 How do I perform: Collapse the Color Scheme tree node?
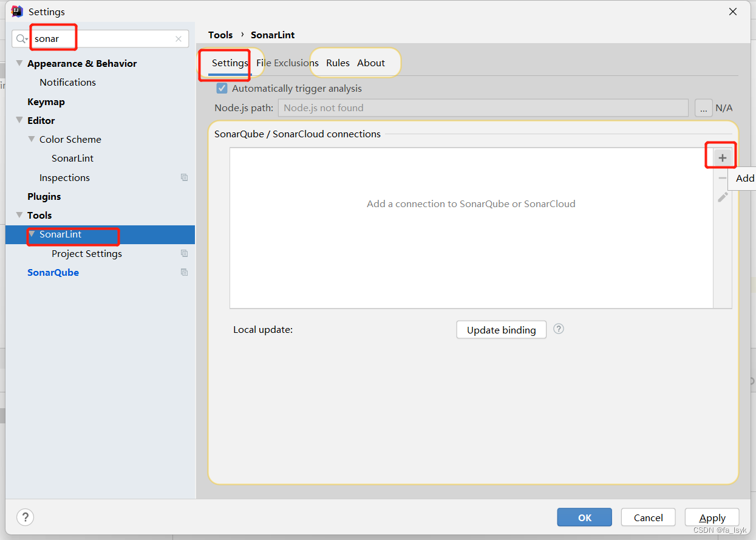pos(32,139)
